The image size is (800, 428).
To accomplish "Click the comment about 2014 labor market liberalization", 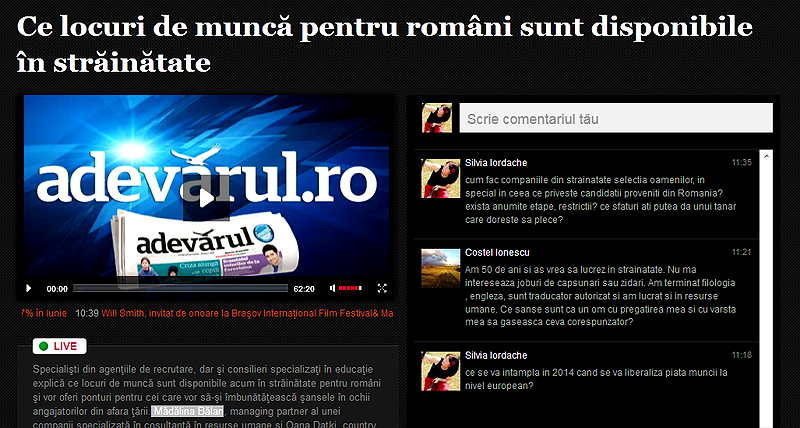I will 596,379.
